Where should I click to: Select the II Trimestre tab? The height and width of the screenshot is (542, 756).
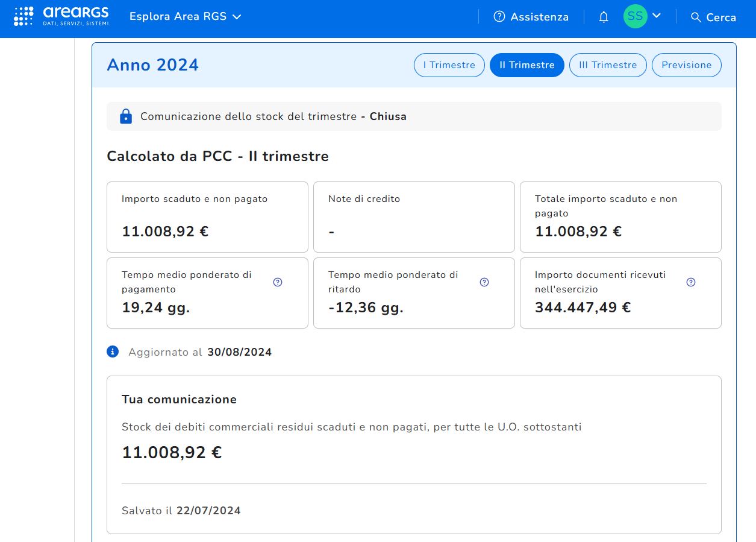526,65
